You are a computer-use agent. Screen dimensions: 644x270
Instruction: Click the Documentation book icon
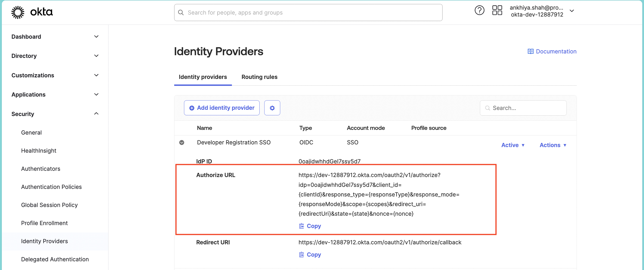[x=531, y=51]
